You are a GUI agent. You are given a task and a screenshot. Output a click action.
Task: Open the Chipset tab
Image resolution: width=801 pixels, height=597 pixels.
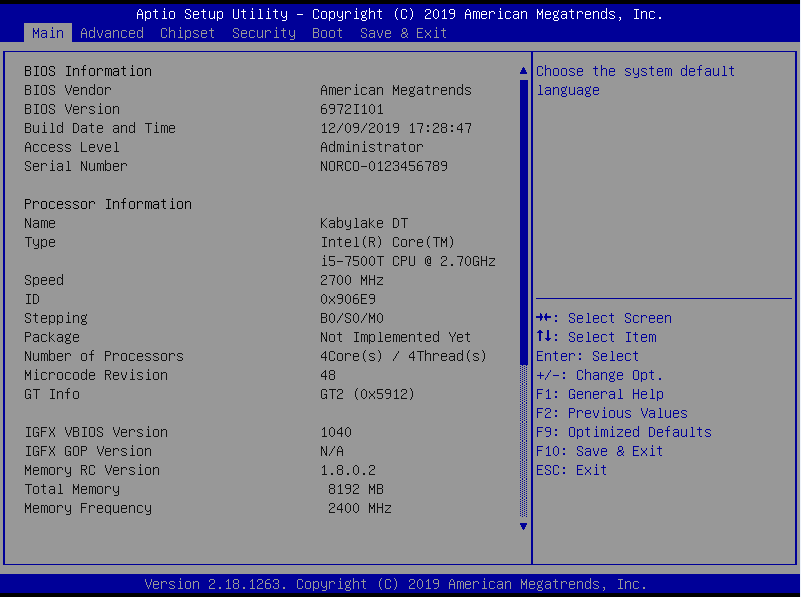pyautogui.click(x=187, y=33)
